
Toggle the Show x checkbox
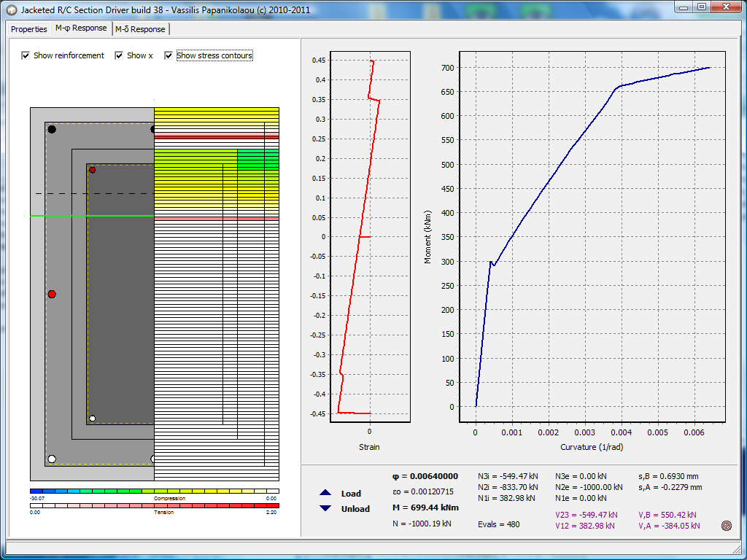[119, 55]
